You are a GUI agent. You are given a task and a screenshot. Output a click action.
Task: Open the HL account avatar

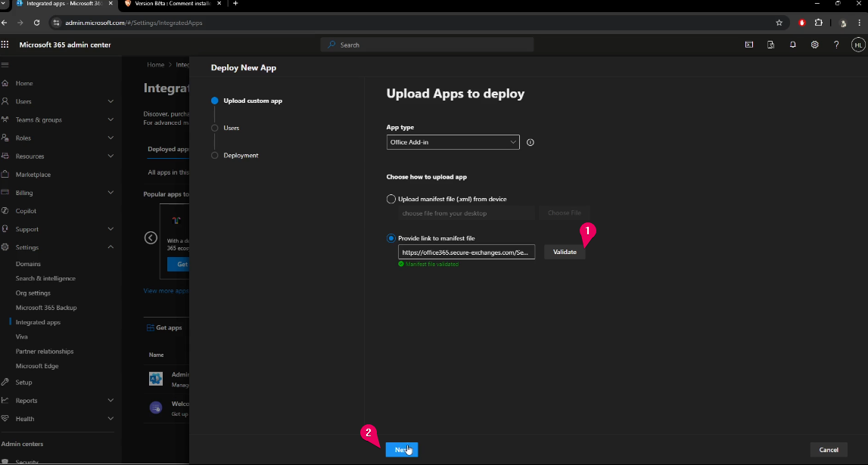click(x=858, y=45)
